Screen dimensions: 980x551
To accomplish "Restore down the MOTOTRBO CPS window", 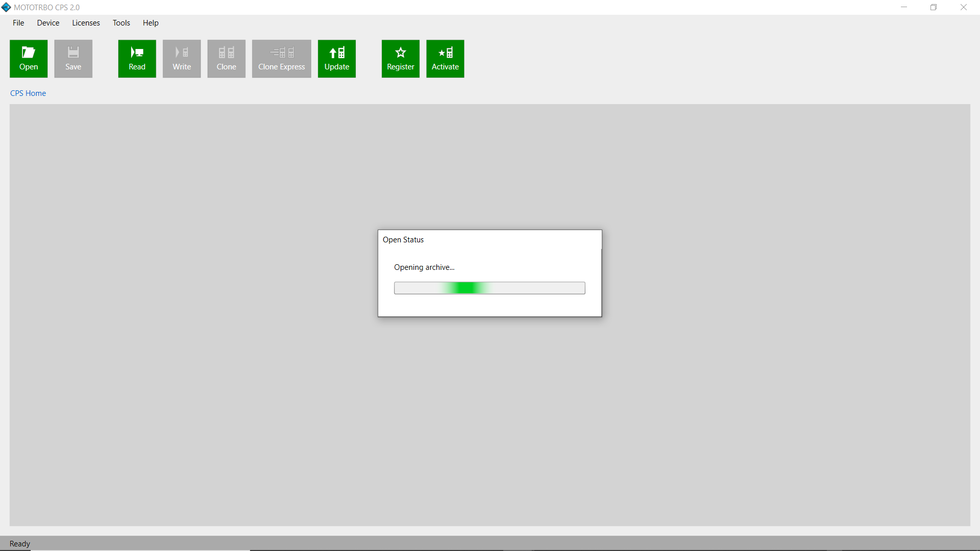I will click(x=934, y=7).
